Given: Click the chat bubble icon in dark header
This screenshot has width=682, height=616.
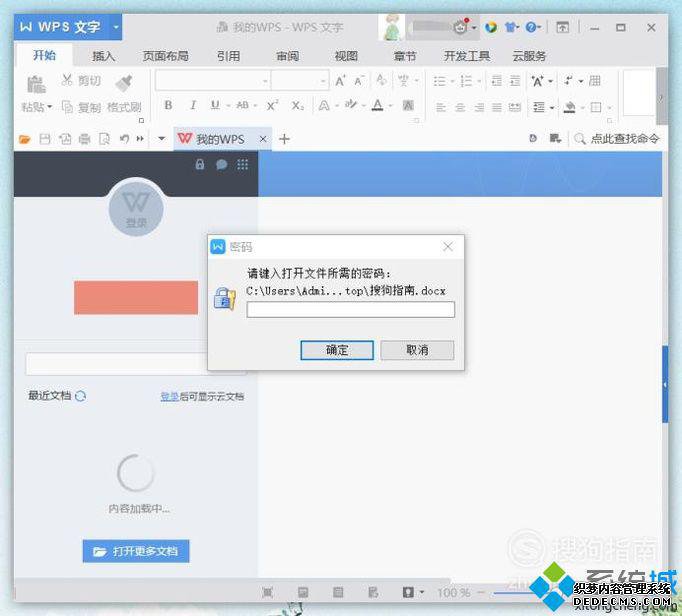Looking at the screenshot, I should click(221, 164).
